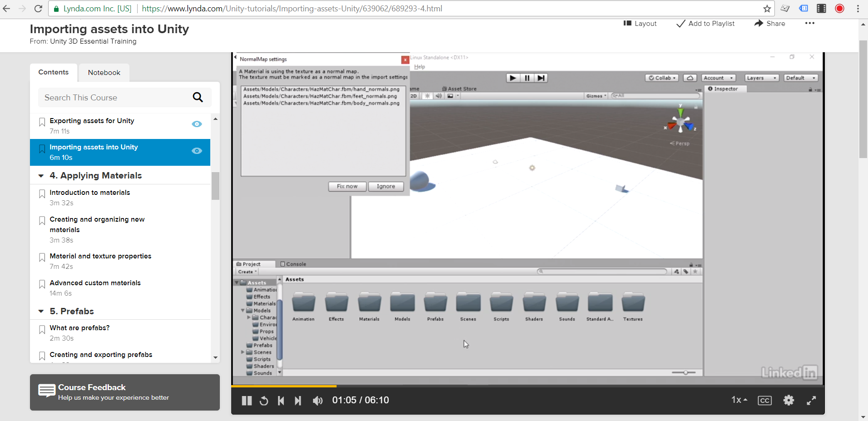This screenshot has height=421, width=868.
Task: Click Unity cloud services icon
Action: (x=690, y=78)
